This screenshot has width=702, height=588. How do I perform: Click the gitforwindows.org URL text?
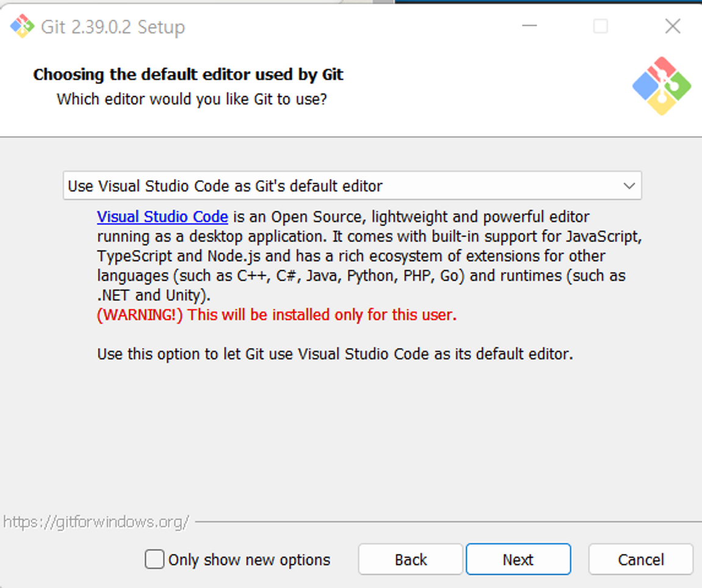click(96, 522)
